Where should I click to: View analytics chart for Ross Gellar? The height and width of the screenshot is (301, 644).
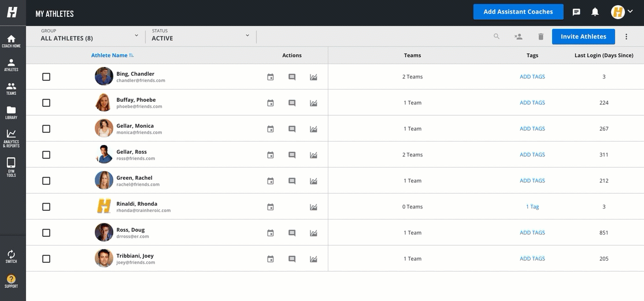point(313,155)
